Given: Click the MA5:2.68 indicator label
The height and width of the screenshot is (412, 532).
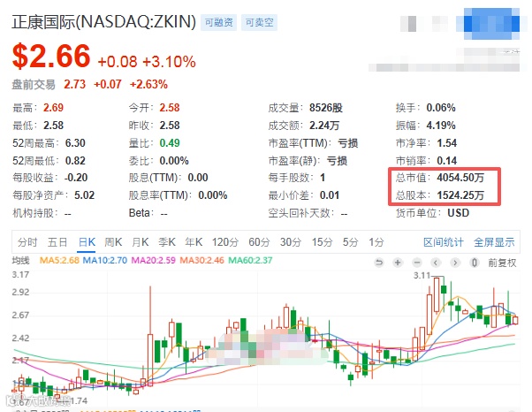Looking at the screenshot, I should [59, 260].
